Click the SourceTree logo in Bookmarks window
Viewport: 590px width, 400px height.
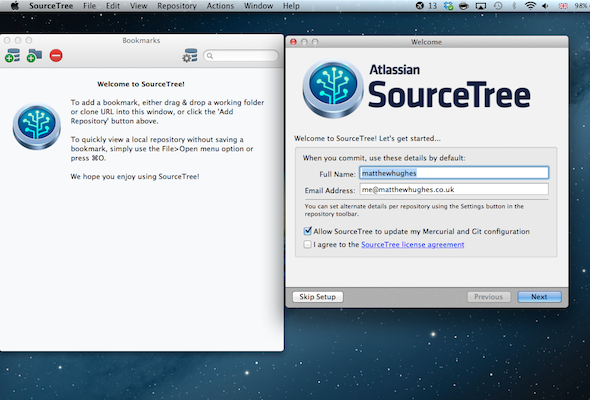(x=36, y=126)
